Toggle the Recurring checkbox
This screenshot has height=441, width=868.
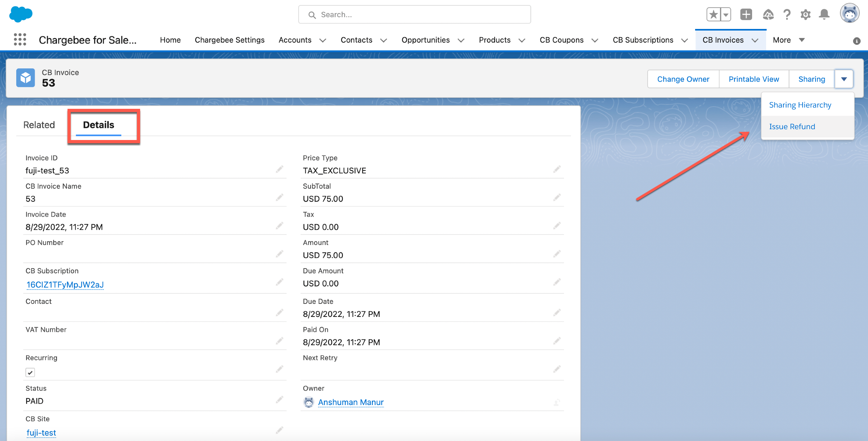coord(30,372)
